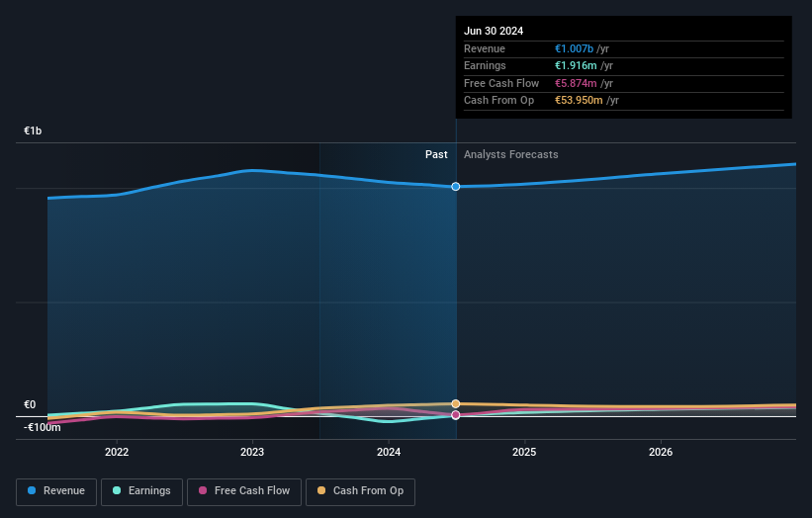The image size is (812, 518).
Task: Click the teal Earnings legend dot
Action: pyautogui.click(x=117, y=490)
